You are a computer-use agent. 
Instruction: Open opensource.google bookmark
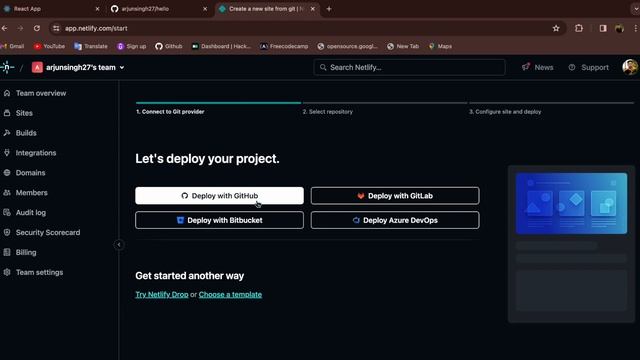[x=347, y=47]
